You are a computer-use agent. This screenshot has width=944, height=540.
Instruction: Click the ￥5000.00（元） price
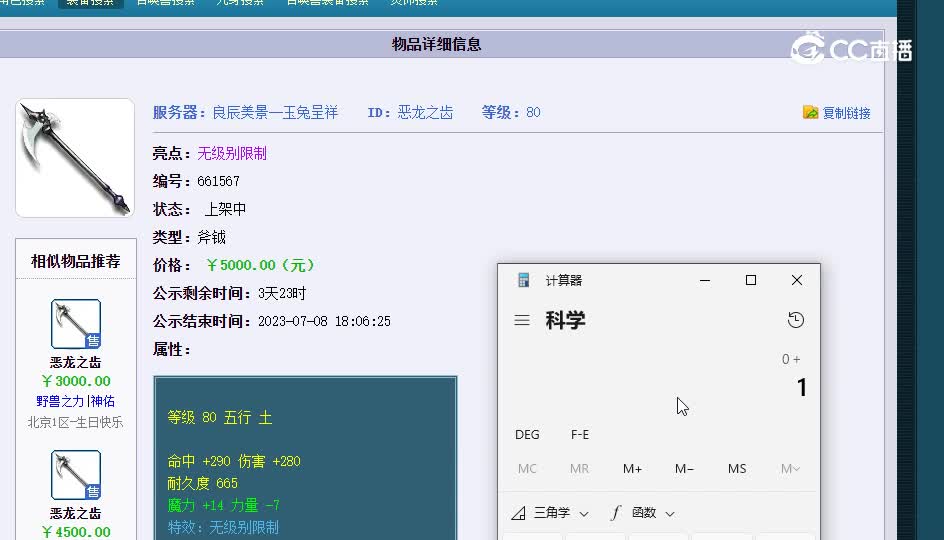260,265
